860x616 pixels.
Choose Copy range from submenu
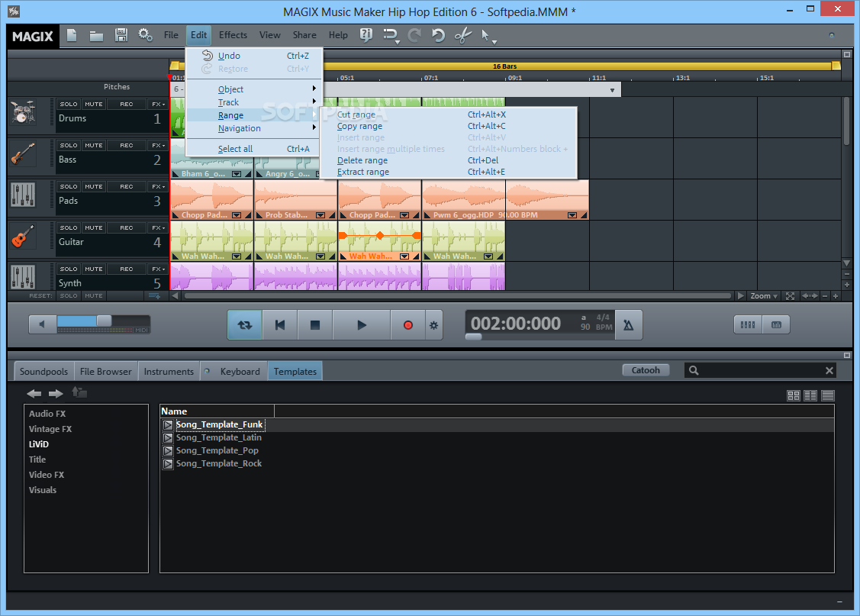coord(448,126)
